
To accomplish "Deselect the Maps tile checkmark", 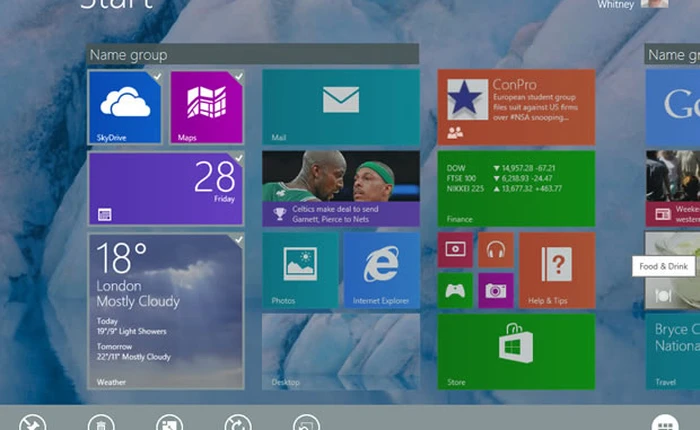I will 239,76.
